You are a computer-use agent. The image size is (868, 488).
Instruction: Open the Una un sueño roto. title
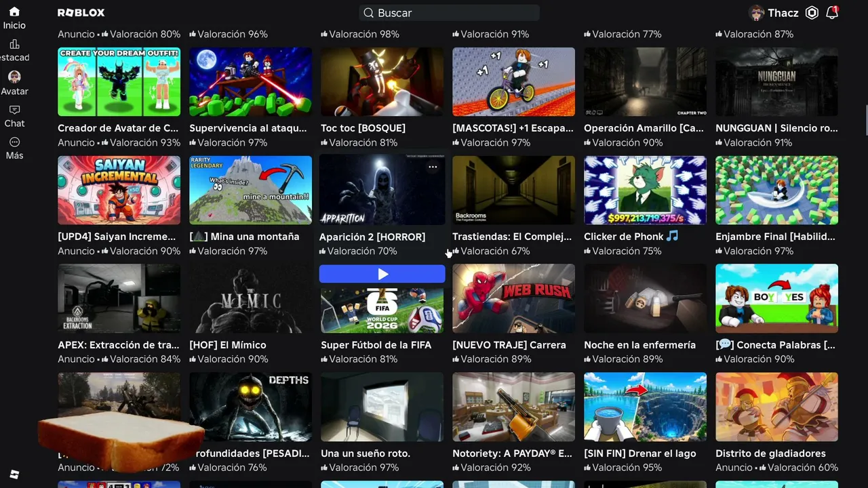pos(366,453)
